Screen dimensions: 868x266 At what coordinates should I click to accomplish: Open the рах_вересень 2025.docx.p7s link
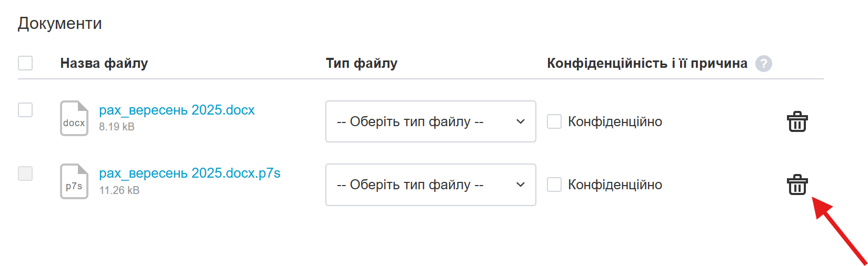189,173
